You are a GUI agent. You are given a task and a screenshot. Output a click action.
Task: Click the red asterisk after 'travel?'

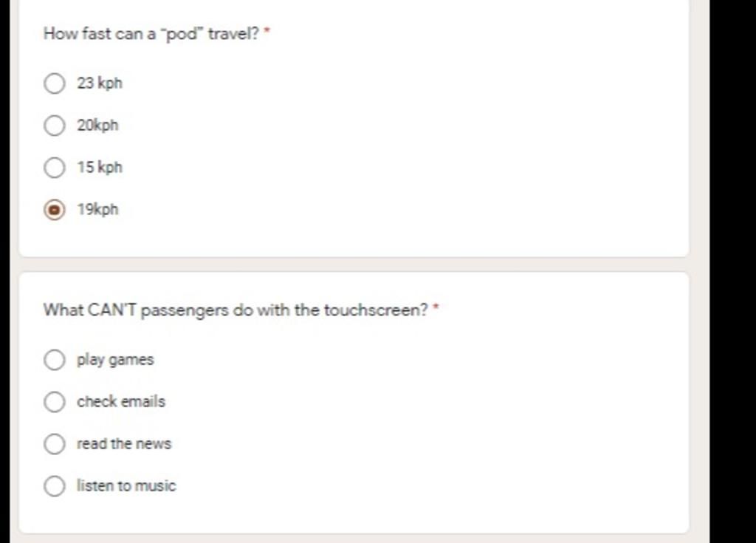(x=267, y=32)
